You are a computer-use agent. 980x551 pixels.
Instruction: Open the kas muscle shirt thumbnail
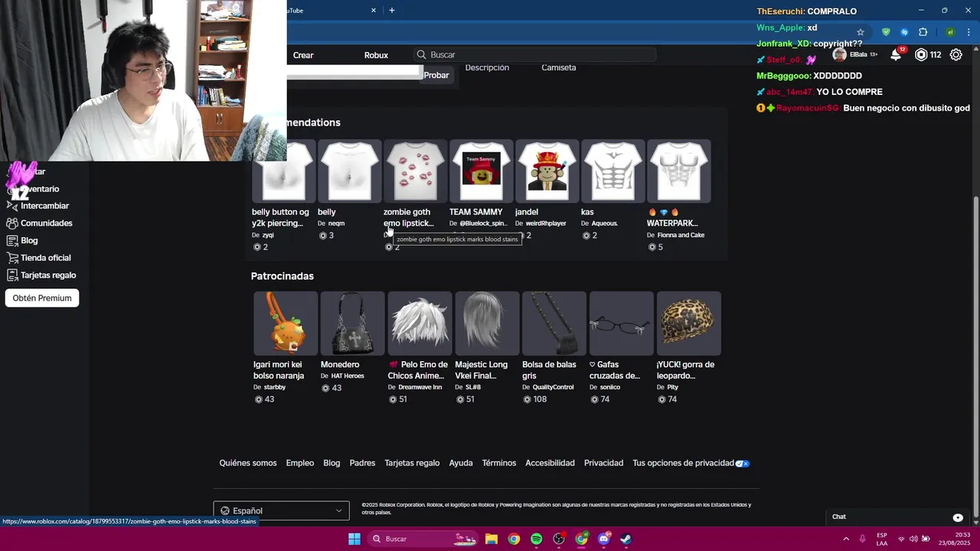pos(612,171)
